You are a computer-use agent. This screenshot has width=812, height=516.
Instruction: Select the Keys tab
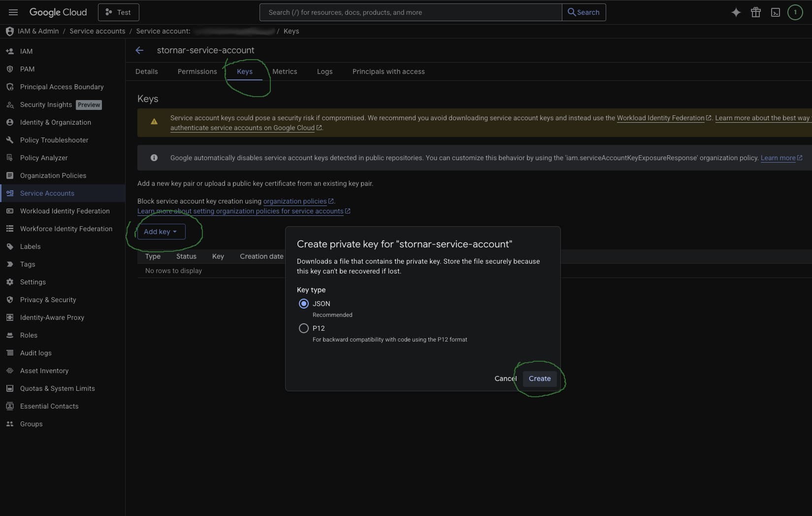tap(245, 71)
